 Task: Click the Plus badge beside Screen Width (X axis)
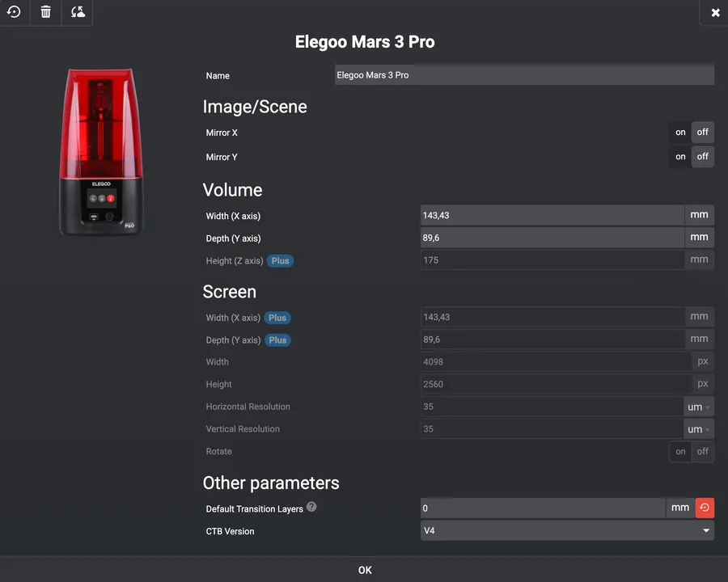click(277, 318)
